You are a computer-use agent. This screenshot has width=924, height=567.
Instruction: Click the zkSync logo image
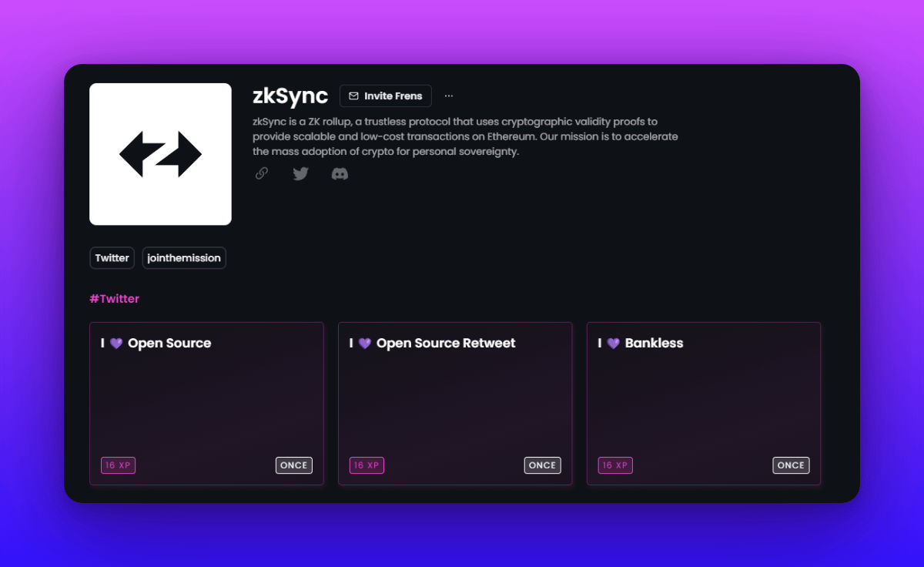click(160, 154)
